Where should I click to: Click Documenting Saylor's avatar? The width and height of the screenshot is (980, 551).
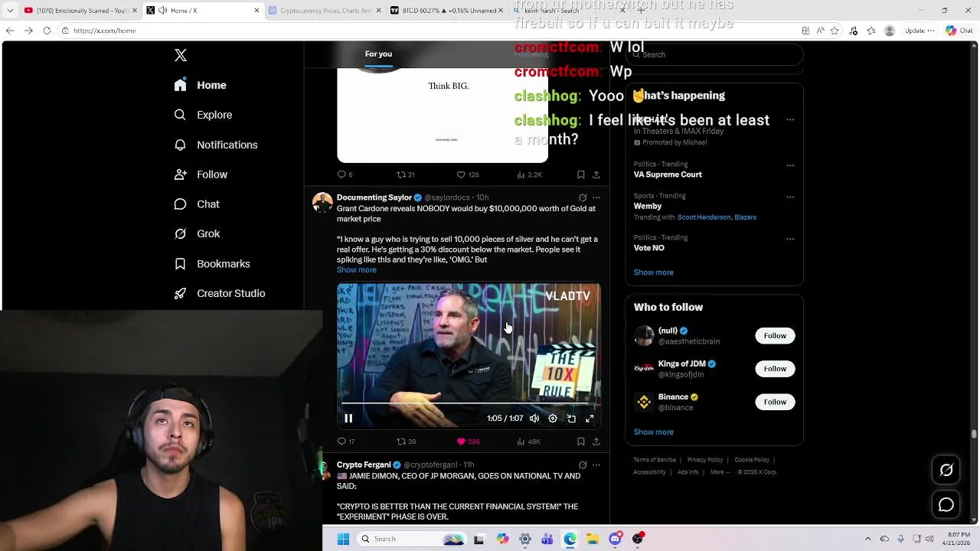tap(322, 203)
